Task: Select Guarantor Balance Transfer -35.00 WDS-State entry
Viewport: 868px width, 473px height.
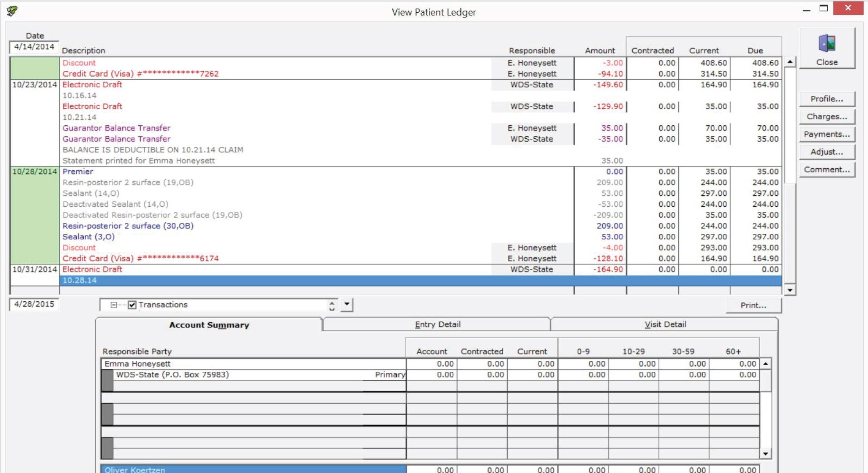Action: click(x=420, y=139)
